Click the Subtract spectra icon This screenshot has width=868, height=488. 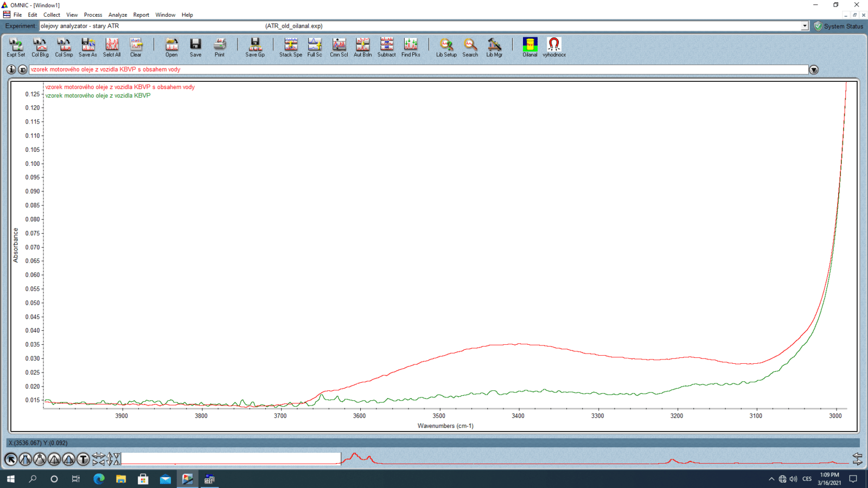[386, 47]
